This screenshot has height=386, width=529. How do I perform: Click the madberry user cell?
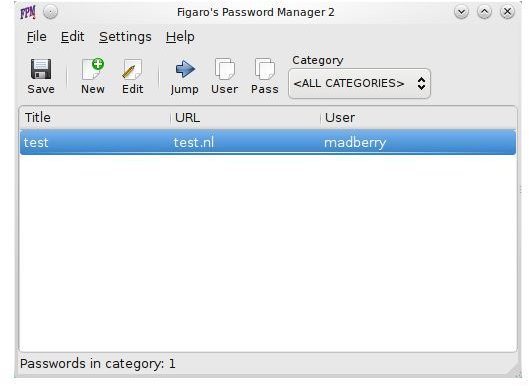355,142
